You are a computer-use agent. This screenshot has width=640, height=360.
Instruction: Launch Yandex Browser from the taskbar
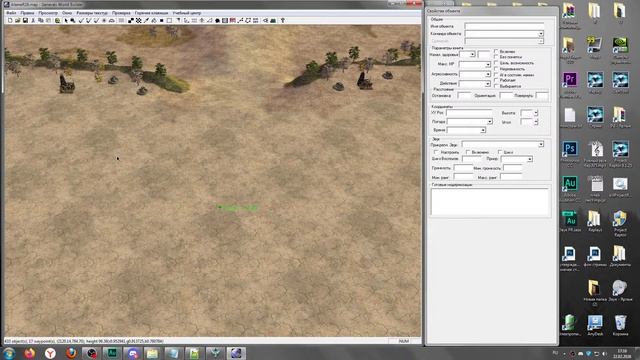pos(50,353)
